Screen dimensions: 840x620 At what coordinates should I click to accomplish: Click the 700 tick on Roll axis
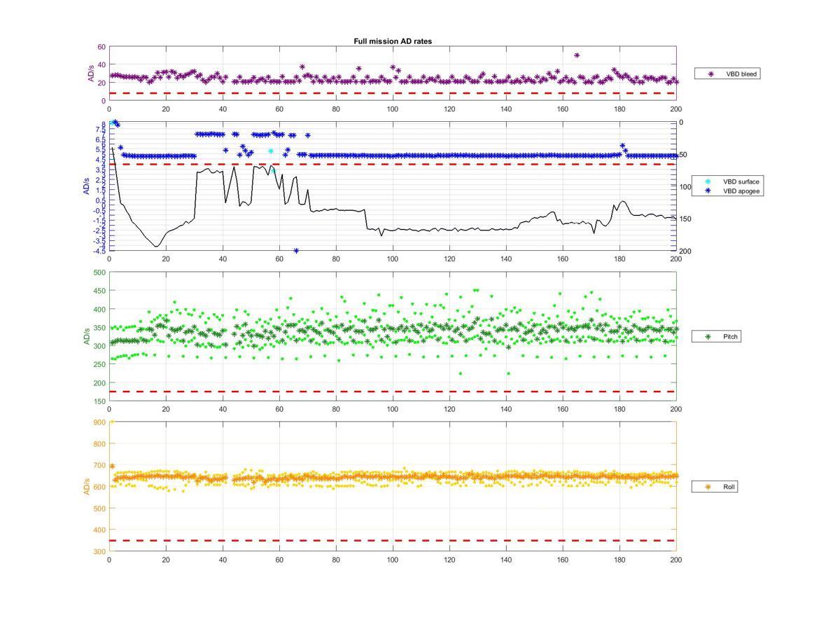[x=99, y=466]
